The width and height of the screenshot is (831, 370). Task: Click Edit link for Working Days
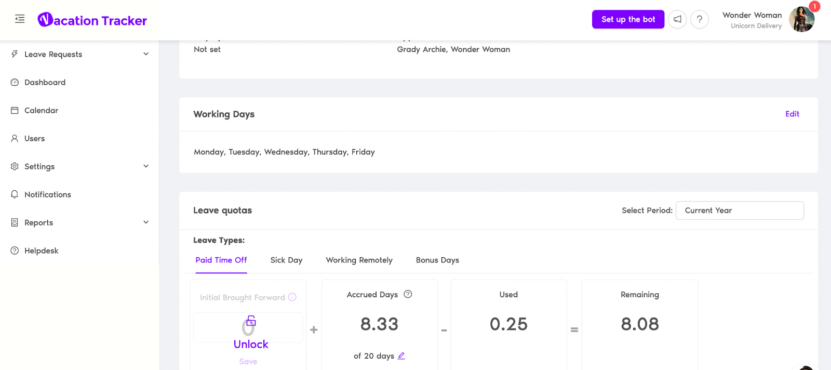click(792, 114)
